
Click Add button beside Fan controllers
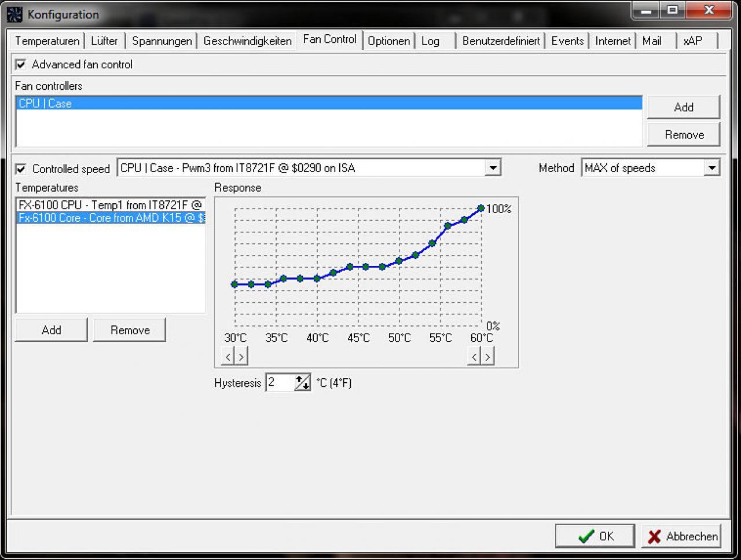click(684, 107)
